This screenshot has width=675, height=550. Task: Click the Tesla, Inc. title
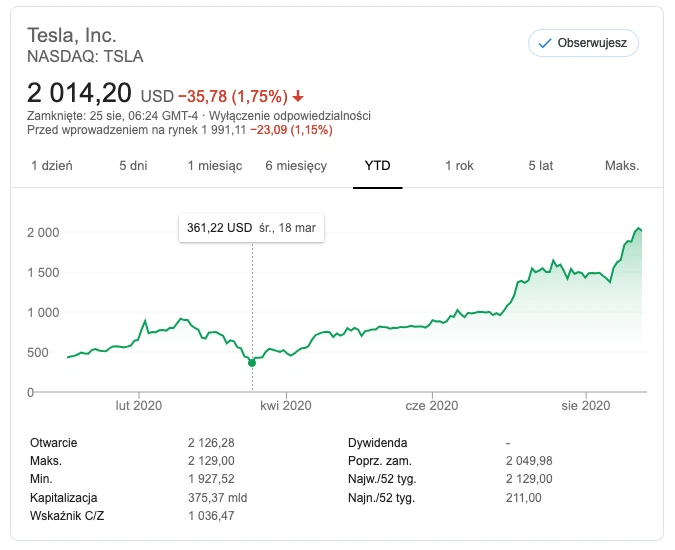[x=72, y=35]
